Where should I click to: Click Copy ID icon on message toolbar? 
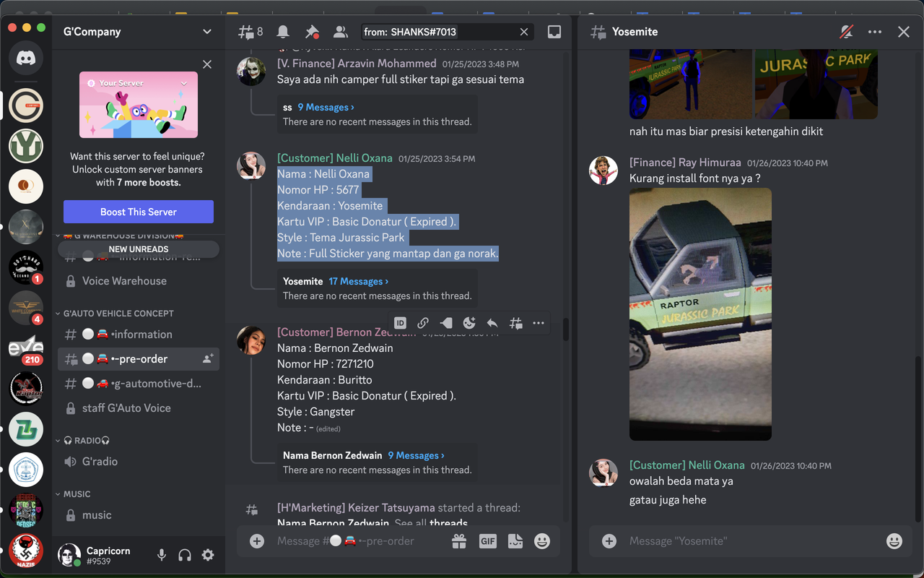click(400, 323)
